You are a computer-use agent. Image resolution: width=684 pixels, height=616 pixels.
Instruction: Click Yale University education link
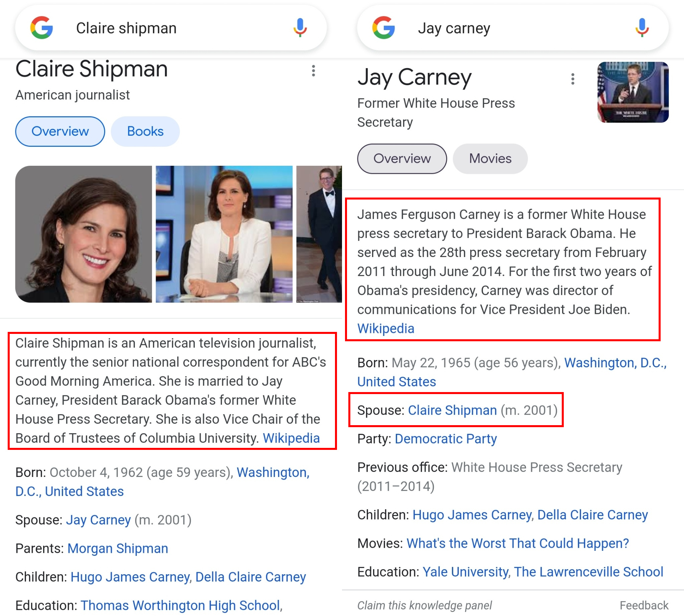(465, 572)
